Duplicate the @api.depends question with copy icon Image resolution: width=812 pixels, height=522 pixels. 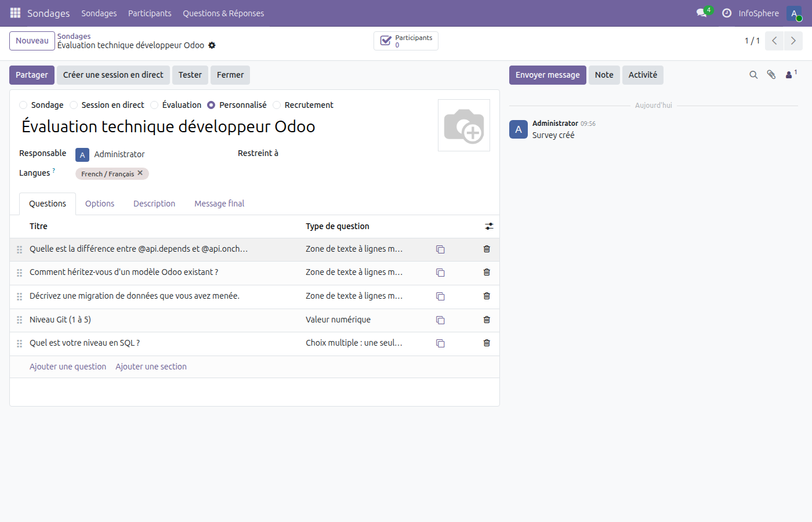pyautogui.click(x=440, y=249)
